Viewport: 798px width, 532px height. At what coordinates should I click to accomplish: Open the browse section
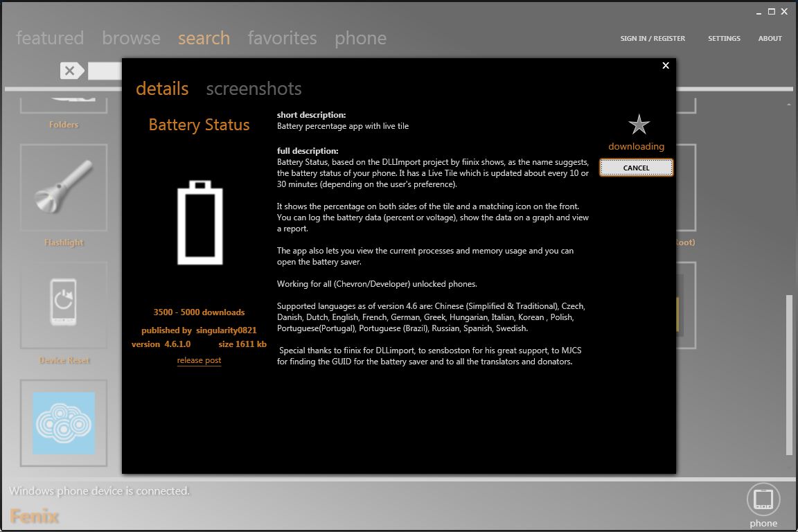tap(131, 38)
